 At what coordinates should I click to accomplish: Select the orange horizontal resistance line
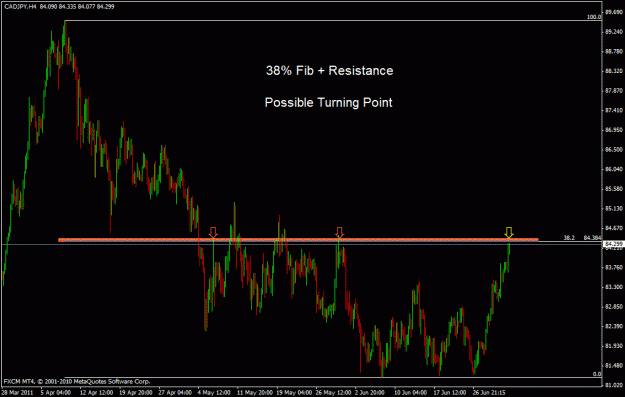pyautogui.click(x=298, y=240)
